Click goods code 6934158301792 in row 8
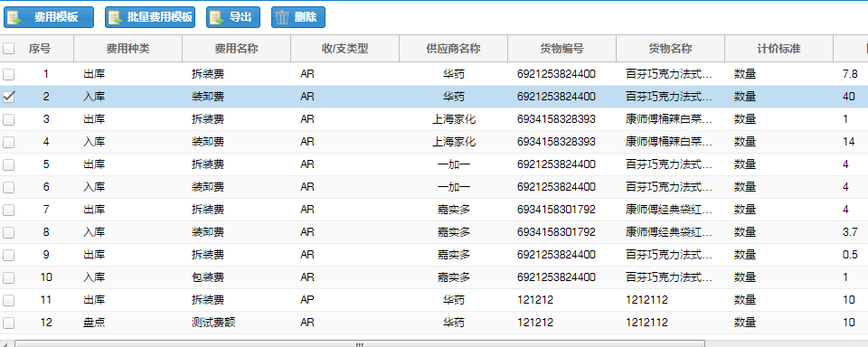The image size is (868, 347). [x=556, y=232]
